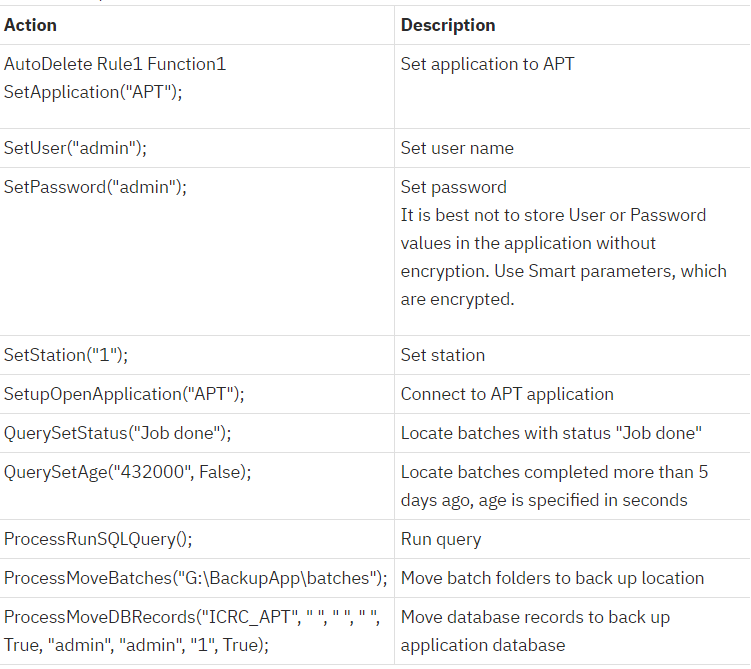Click the "Action" column header
The image size is (751, 669).
coord(31,25)
